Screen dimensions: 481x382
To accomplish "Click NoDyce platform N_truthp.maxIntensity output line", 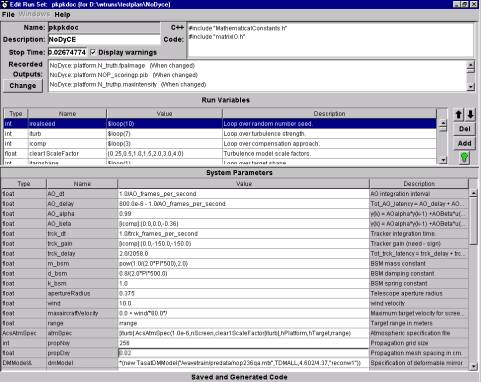I will [128, 85].
